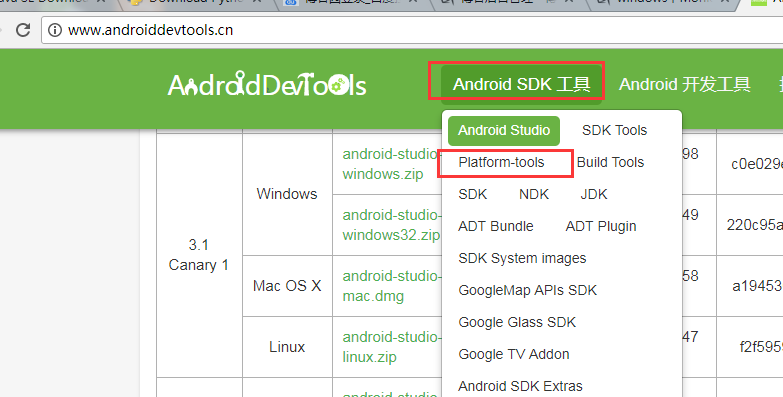Open SDK System images entry
The image size is (783, 397).
(x=522, y=258)
